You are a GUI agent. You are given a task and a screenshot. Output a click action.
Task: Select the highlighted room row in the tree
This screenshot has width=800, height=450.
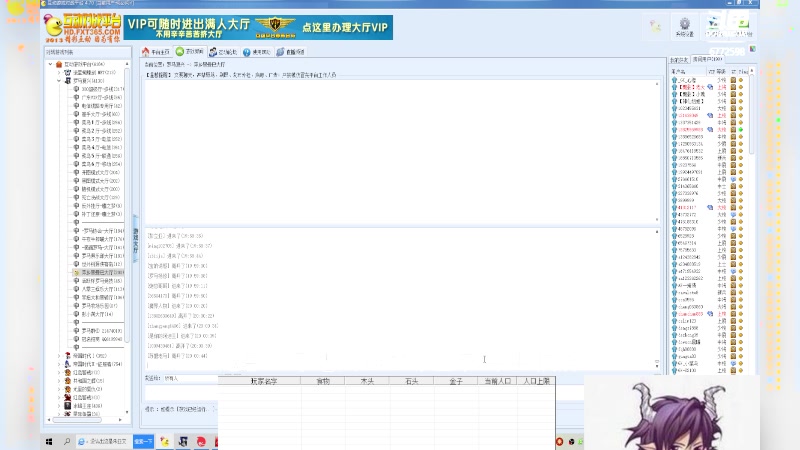98,272
